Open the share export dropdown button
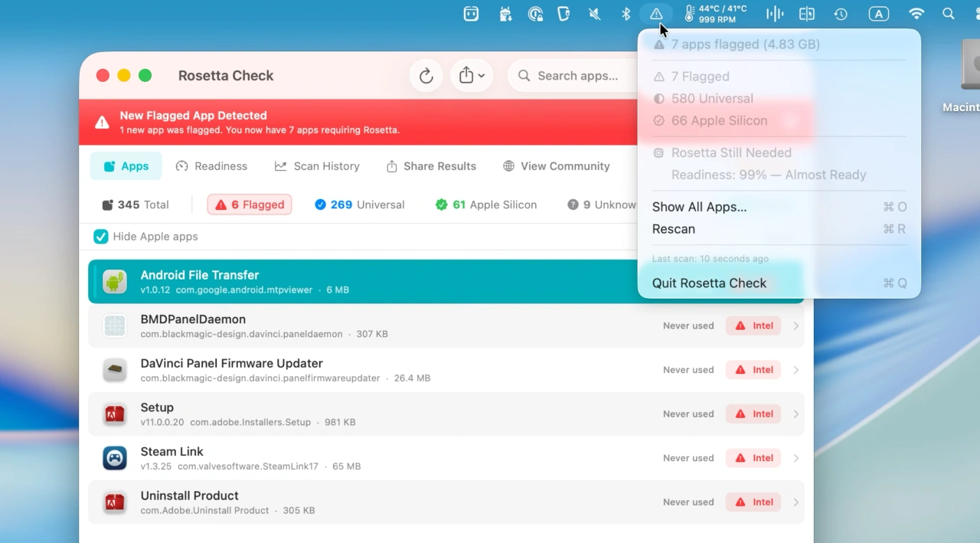 coord(472,76)
